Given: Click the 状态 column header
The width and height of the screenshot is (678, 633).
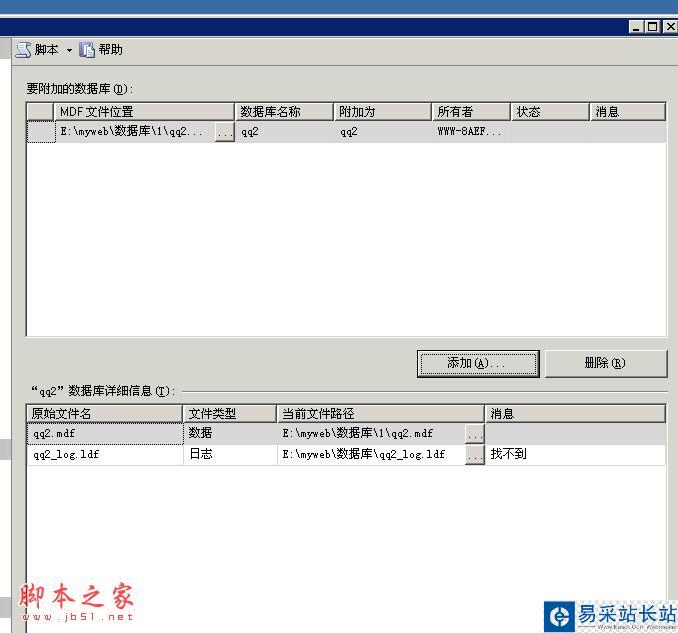Looking at the screenshot, I should tap(550, 112).
